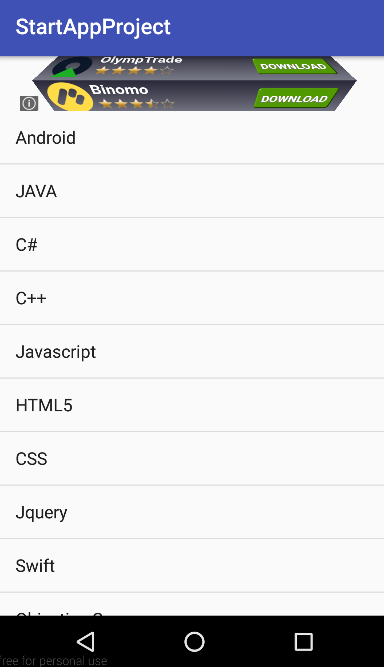The width and height of the screenshot is (384, 667).
Task: Click the ad info icon
Action: (x=29, y=103)
